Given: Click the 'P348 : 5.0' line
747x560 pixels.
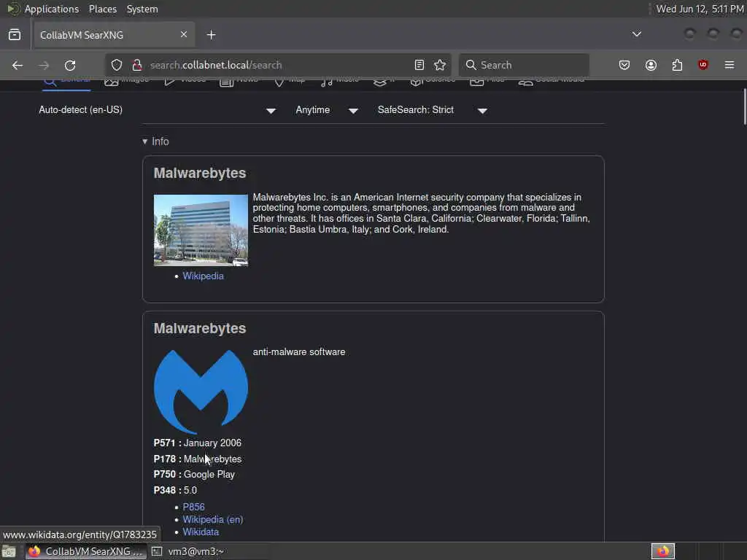Looking at the screenshot, I should (x=175, y=490).
